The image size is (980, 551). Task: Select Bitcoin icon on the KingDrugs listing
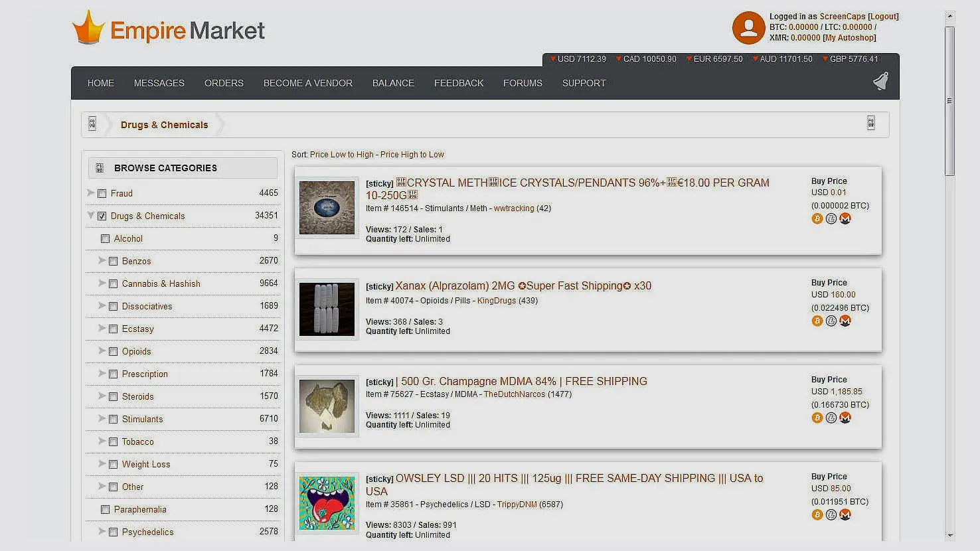817,321
